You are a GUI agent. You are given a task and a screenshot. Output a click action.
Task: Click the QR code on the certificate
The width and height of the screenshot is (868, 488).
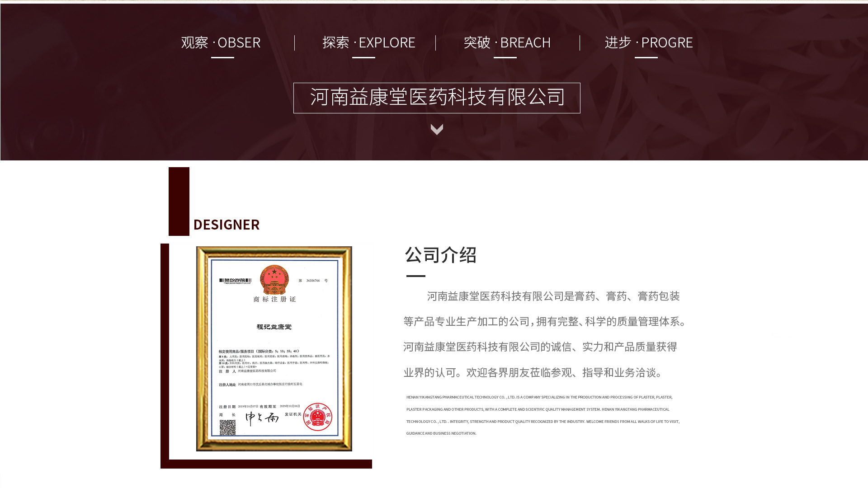pos(227,427)
